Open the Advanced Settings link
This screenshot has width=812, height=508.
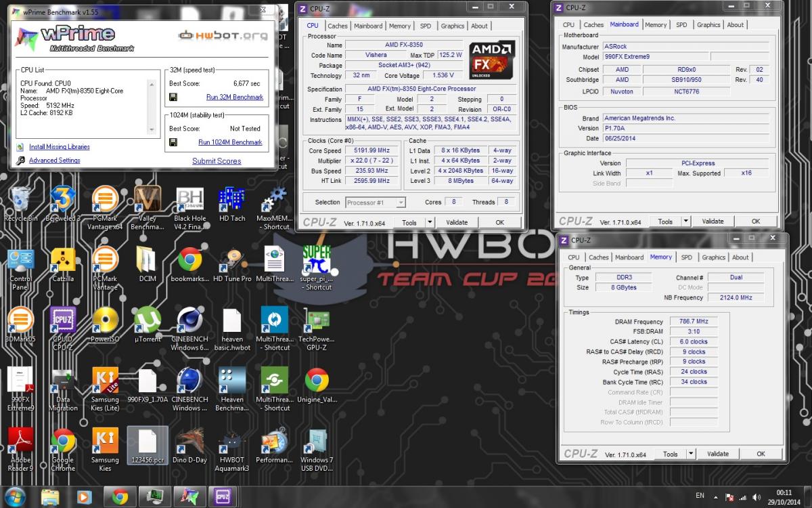pos(54,161)
